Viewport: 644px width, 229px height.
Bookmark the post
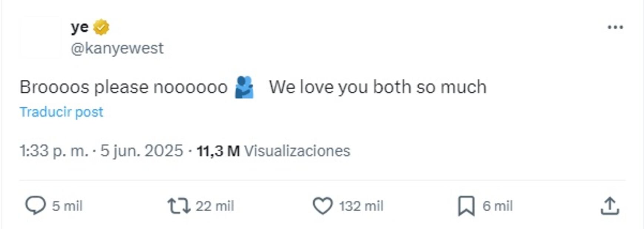tap(466, 206)
